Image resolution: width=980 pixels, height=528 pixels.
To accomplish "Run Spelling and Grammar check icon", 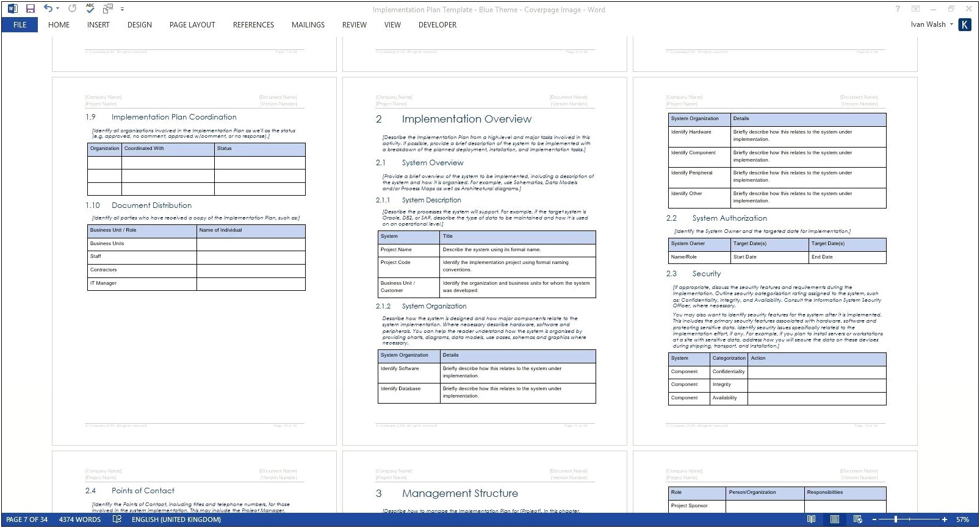I will click(90, 9).
